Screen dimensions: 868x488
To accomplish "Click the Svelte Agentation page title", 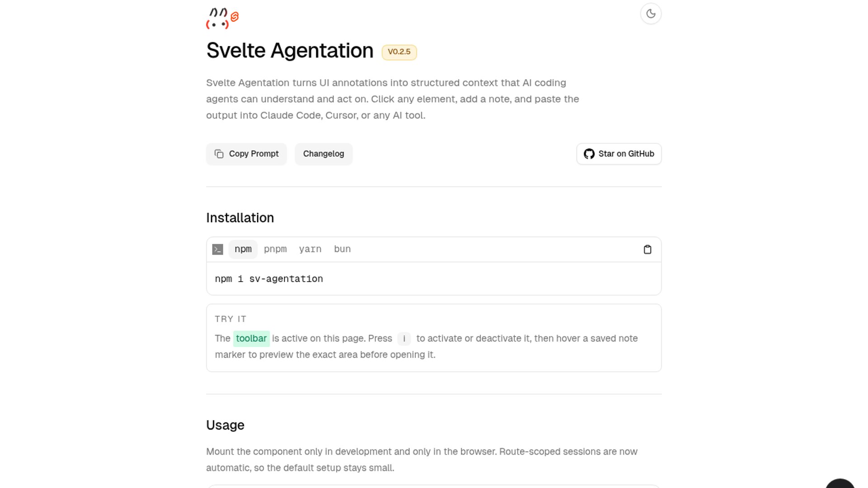I will 290,51.
